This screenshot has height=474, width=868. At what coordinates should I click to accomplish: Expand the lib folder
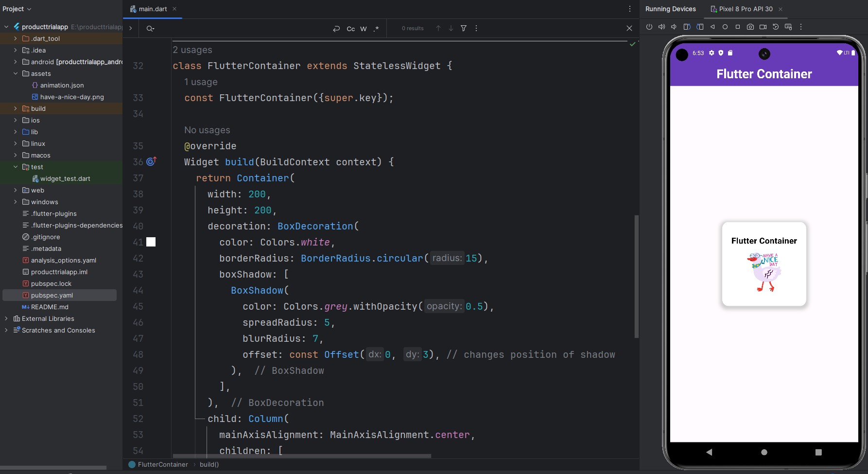click(x=15, y=132)
